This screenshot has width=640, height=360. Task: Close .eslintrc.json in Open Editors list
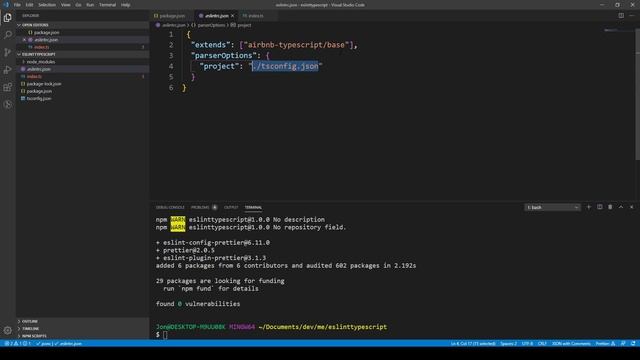coord(24,40)
